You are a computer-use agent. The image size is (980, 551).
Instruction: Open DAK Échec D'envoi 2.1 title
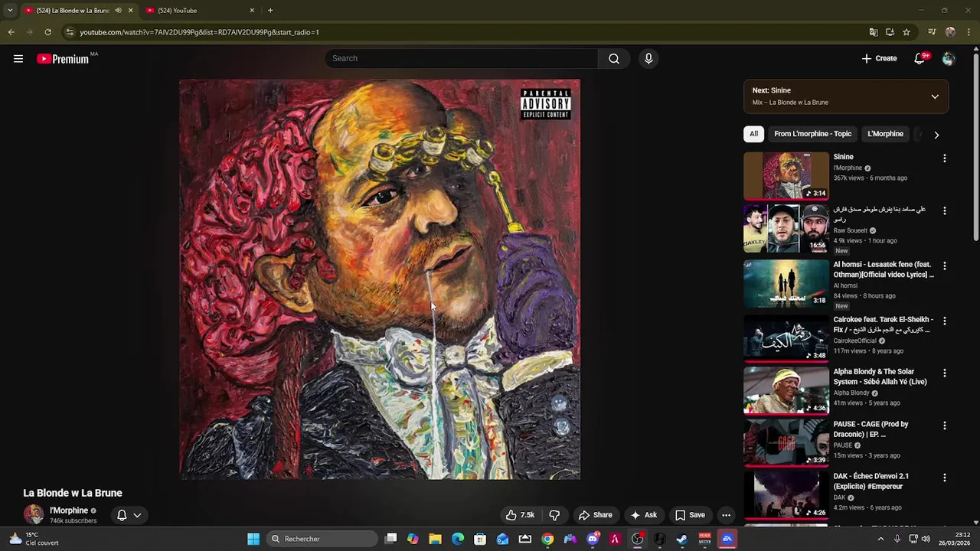click(x=871, y=481)
